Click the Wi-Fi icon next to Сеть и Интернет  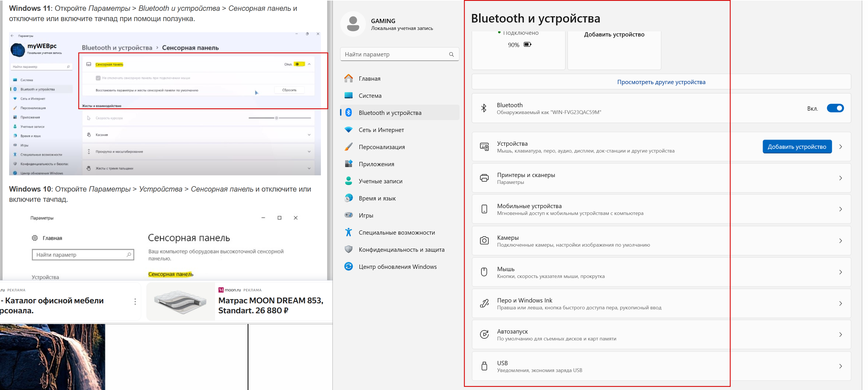[348, 130]
